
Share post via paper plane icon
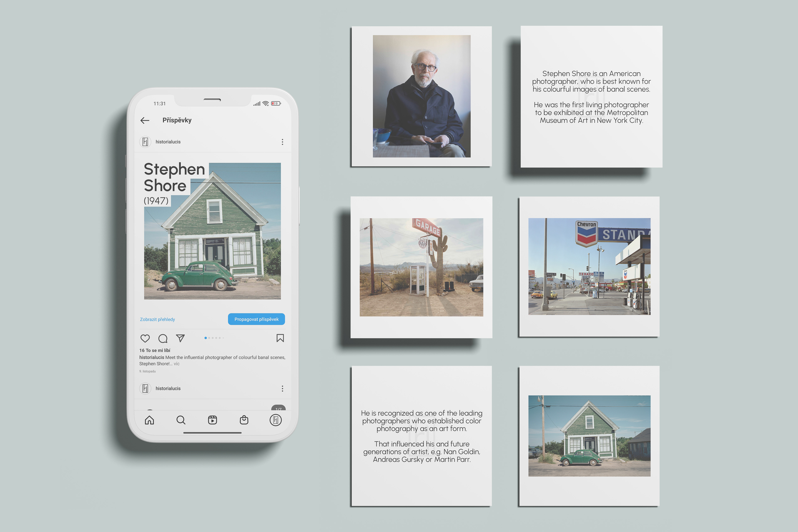[x=181, y=338]
